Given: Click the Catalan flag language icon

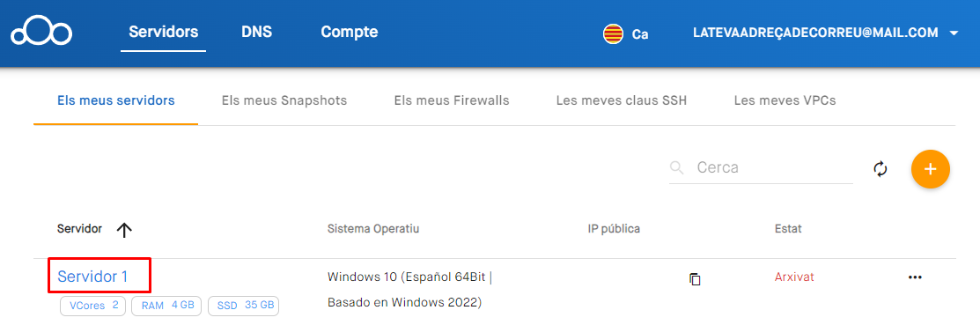Looking at the screenshot, I should tap(613, 33).
